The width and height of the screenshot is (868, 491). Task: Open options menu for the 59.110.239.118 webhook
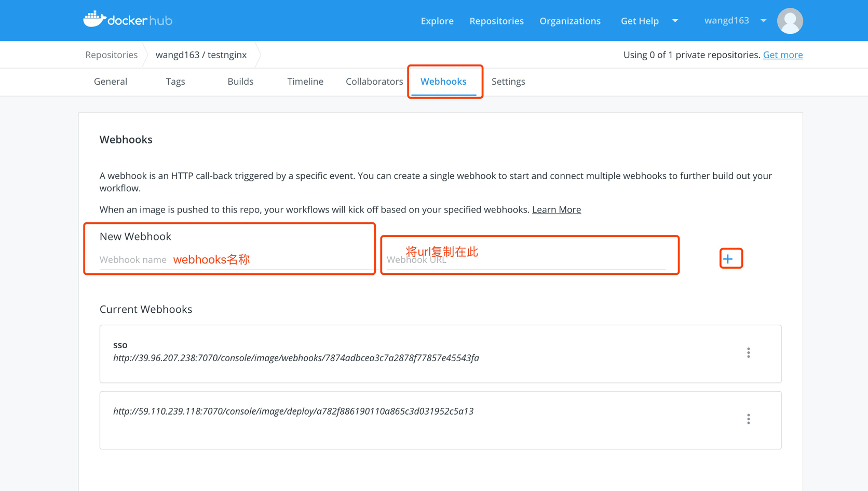click(x=748, y=419)
